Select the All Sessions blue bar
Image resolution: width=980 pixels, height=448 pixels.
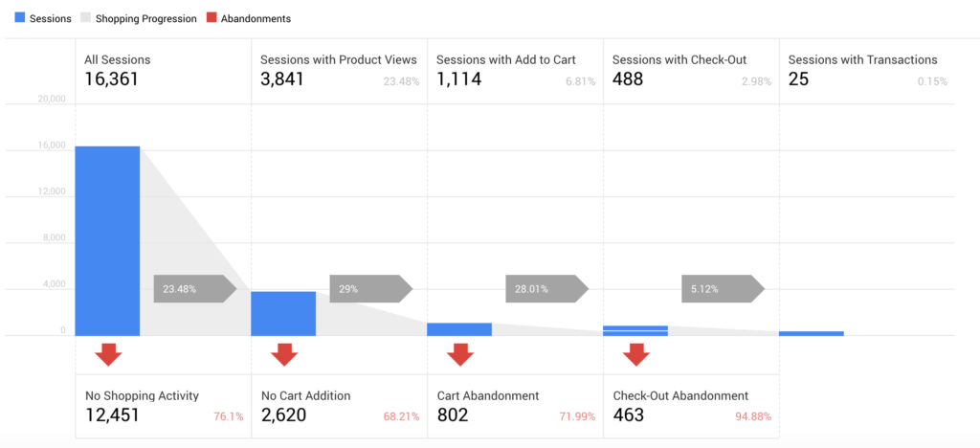pos(107,241)
